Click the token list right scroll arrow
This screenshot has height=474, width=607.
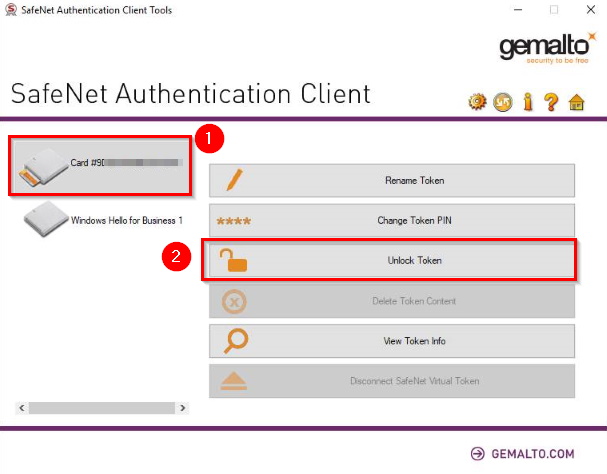pos(182,408)
